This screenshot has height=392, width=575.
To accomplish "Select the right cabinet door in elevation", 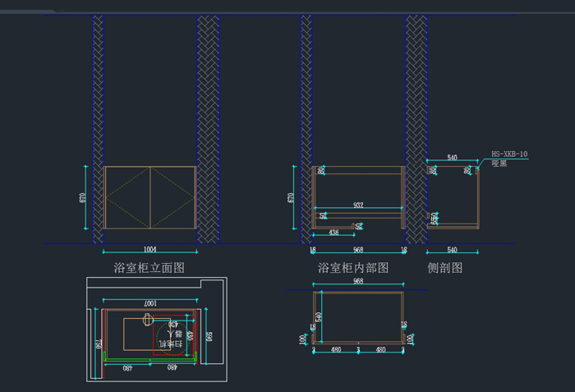I will click(172, 197).
